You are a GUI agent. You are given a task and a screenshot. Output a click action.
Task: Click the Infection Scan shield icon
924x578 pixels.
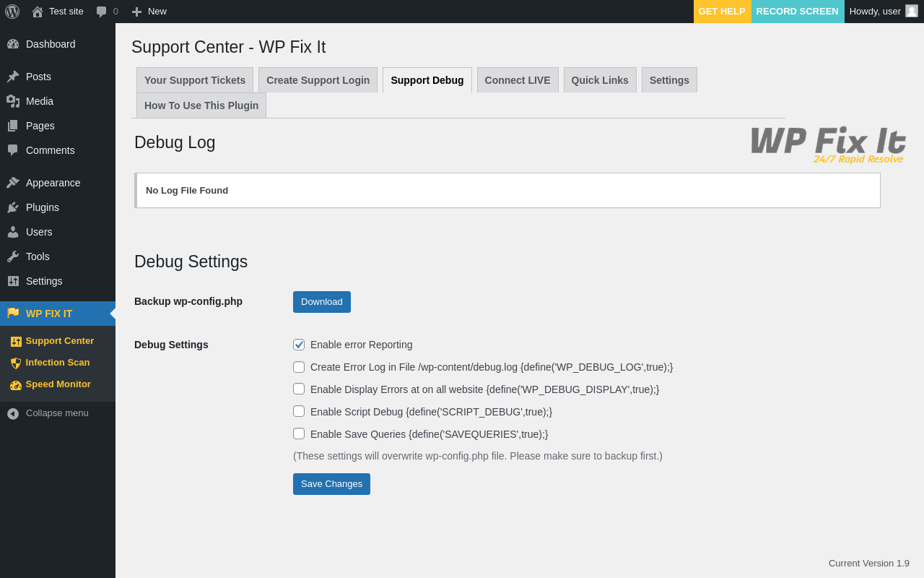coord(16,363)
